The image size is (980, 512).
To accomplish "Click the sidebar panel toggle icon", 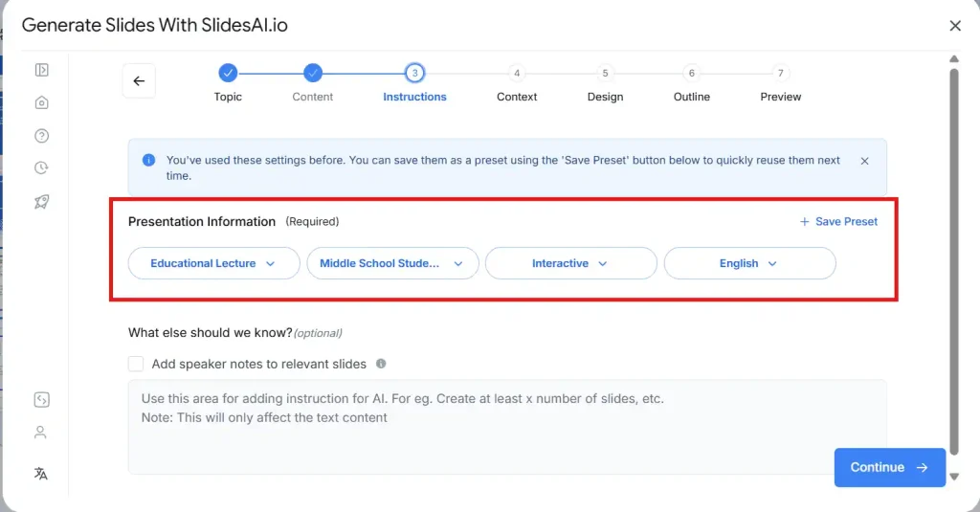I will click(x=41, y=70).
